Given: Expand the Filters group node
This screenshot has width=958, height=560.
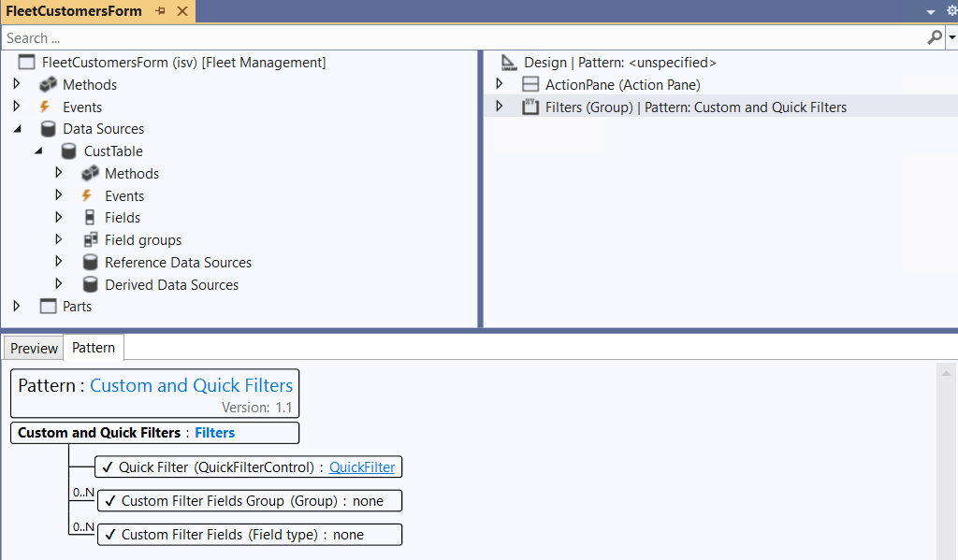Looking at the screenshot, I should [x=500, y=106].
